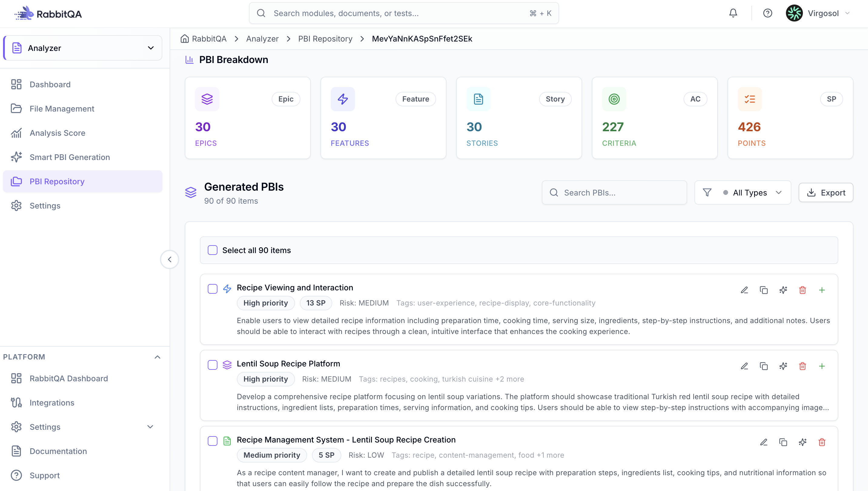Click AI sparkle icon for Lentil Soup Recipe Platform
The image size is (868, 491).
[x=783, y=366]
